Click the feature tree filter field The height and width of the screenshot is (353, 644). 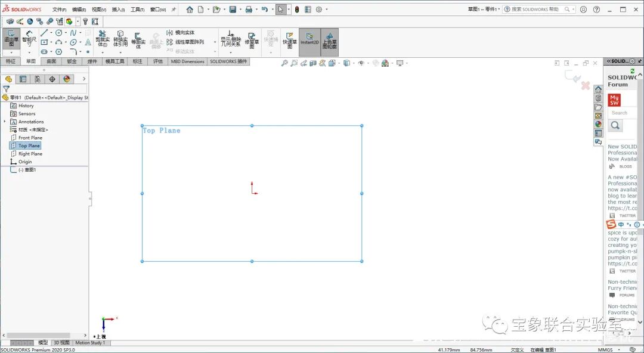[x=45, y=89]
